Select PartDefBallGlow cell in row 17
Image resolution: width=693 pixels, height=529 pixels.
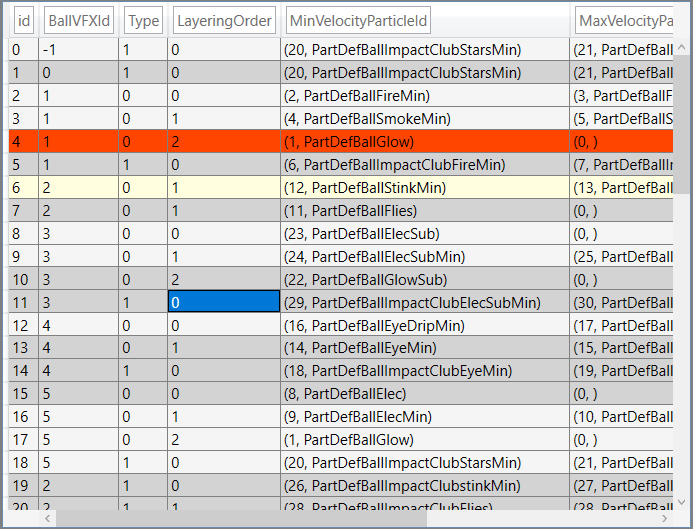click(425, 439)
